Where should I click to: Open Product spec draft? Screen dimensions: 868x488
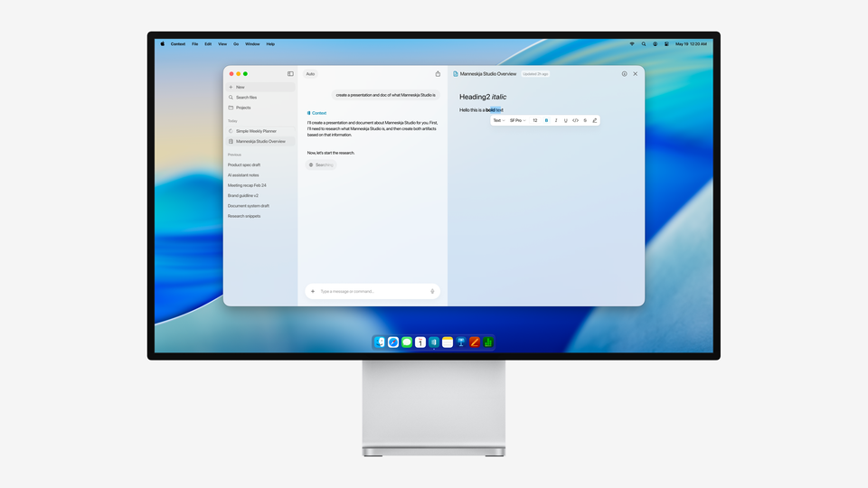pyautogui.click(x=244, y=164)
